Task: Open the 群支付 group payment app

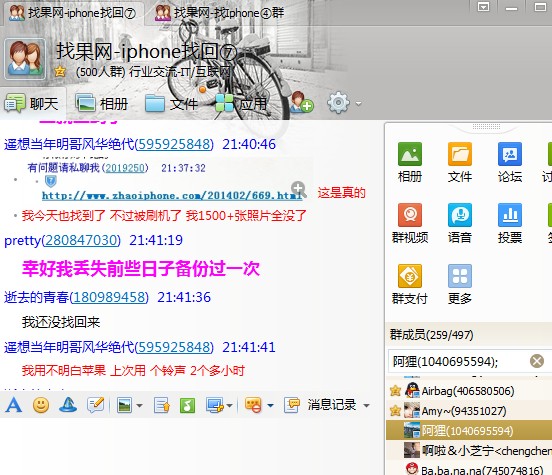Action: click(x=410, y=285)
